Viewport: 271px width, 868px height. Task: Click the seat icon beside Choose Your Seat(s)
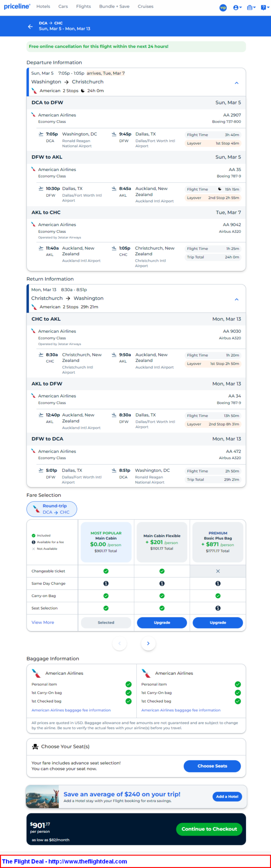(x=35, y=747)
